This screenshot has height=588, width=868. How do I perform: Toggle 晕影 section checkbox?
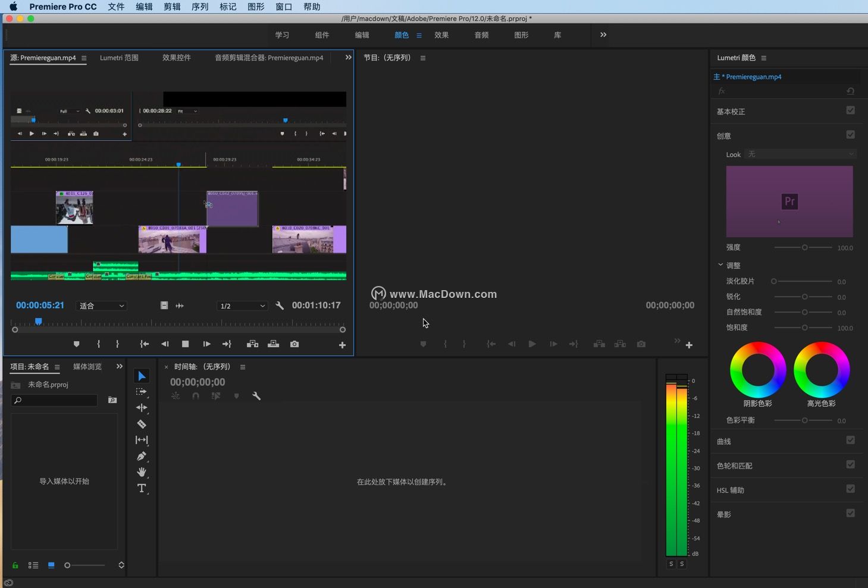click(850, 514)
